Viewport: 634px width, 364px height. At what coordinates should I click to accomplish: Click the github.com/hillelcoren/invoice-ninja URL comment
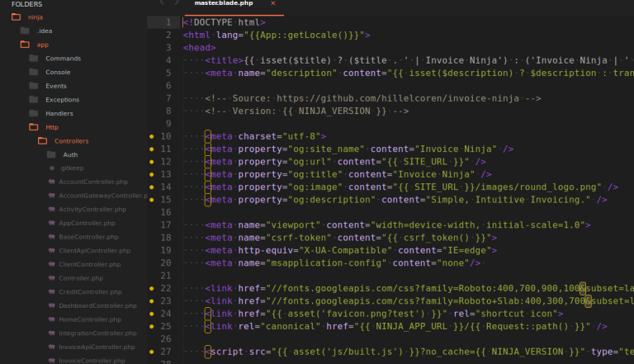[398, 98]
